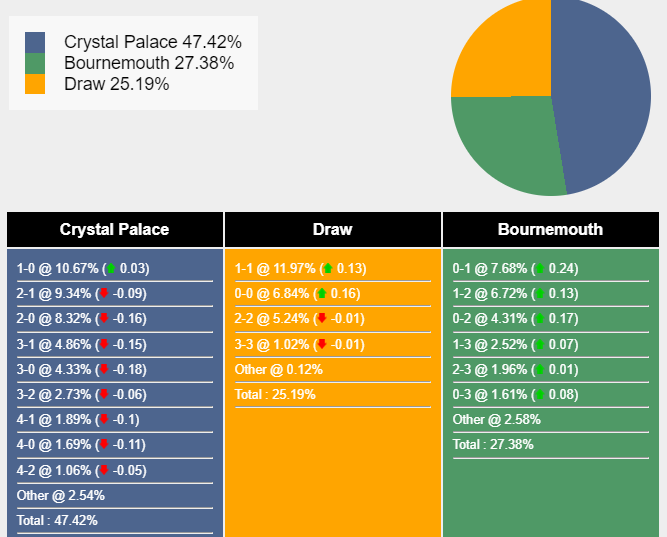Select the Crystal Palace column header
667x537 pixels.
click(115, 229)
